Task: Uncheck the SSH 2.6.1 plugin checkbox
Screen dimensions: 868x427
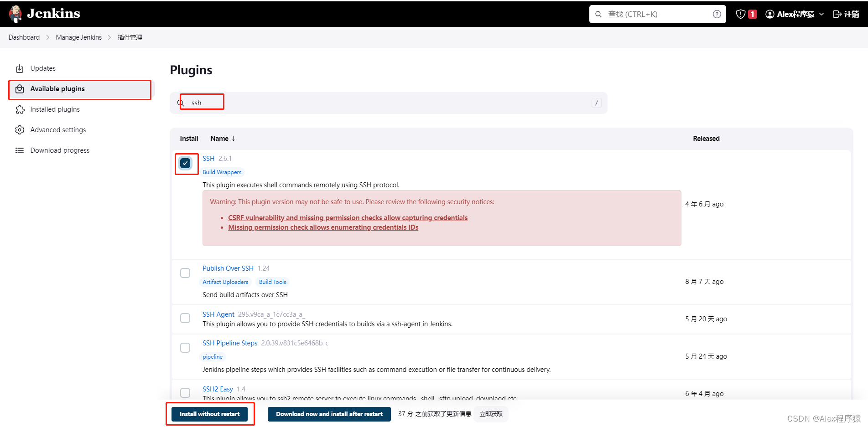Action: coord(185,163)
